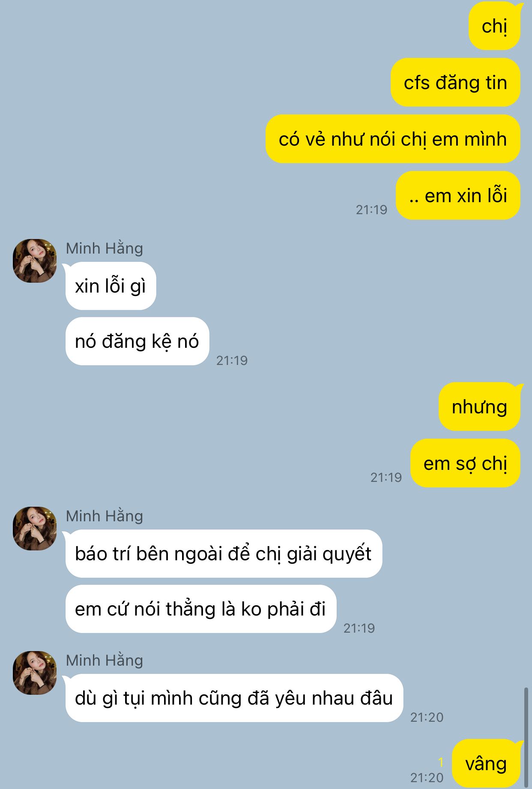Tap 'em cứ nói thẳng là ko phải đi'
Screen dimensions: 532x789
point(200,609)
